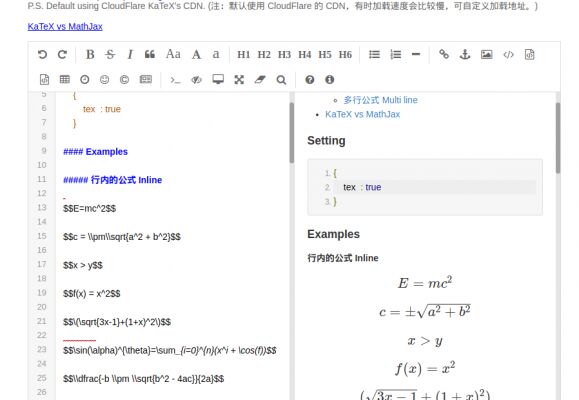Toggle live preview with the eye-slash icon
Viewport: 579px width, 400px height.
pyautogui.click(x=196, y=79)
